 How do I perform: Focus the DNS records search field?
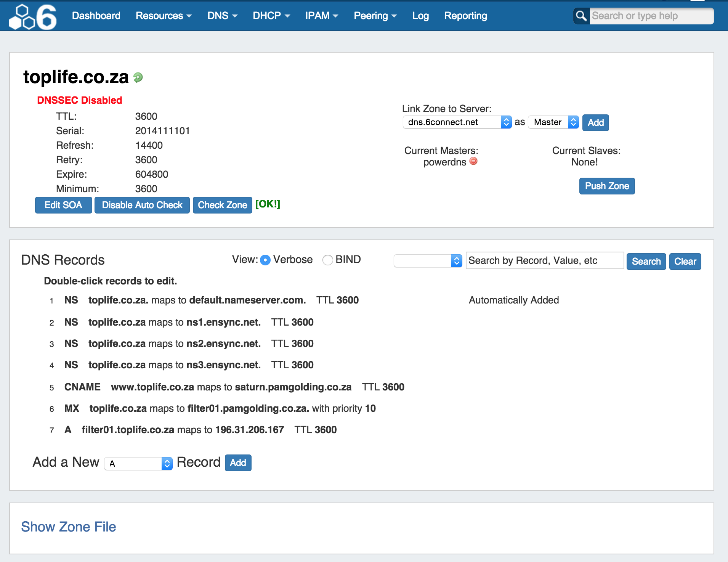click(x=544, y=261)
